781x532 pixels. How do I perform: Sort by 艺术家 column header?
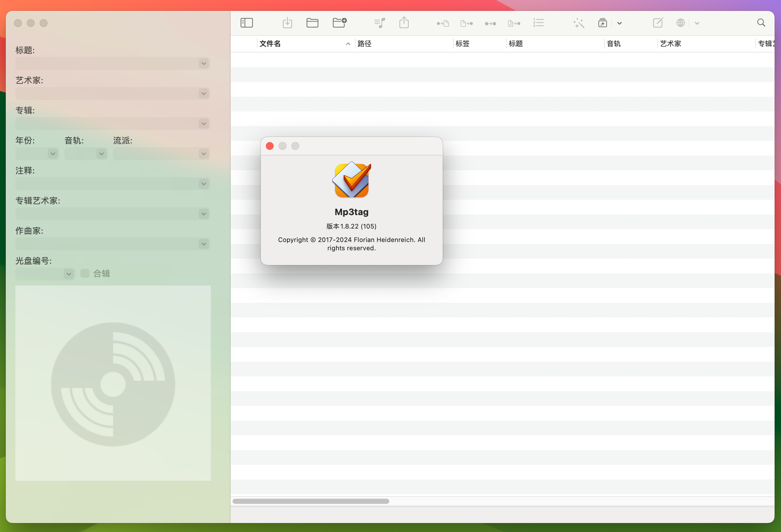tap(706, 44)
